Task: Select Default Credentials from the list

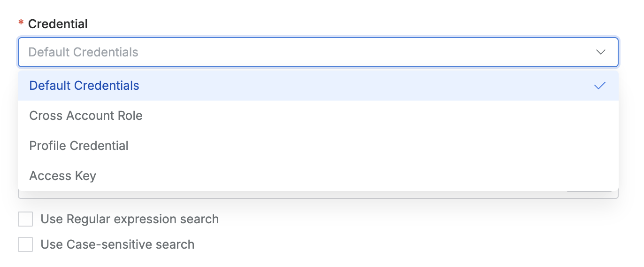Action: [84, 86]
